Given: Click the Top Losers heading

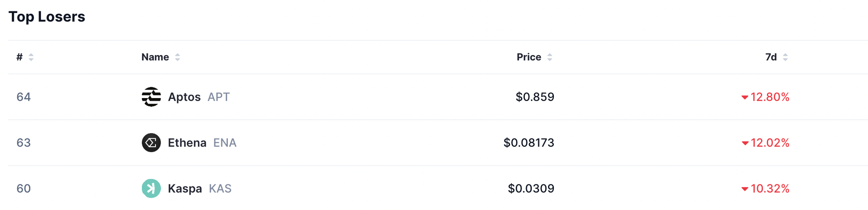Looking at the screenshot, I should pos(47,16).
